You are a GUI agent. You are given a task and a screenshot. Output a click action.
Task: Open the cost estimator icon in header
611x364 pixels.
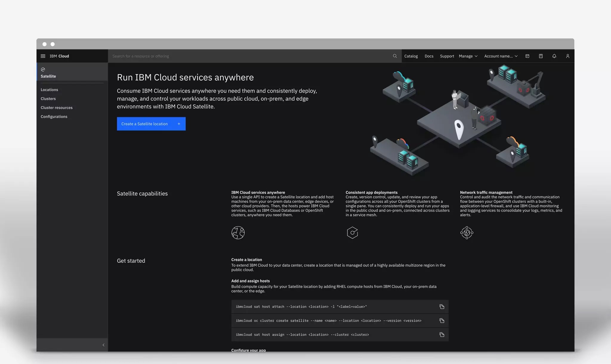tap(541, 56)
